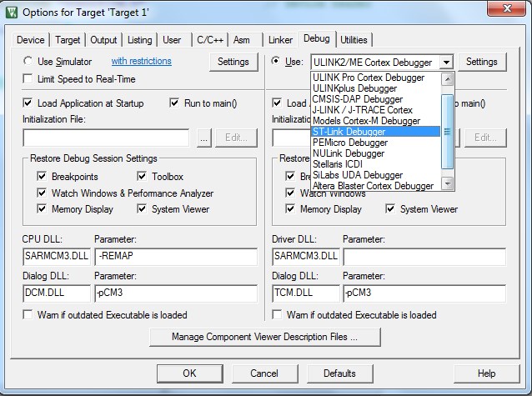The height and width of the screenshot is (396, 532).
Task: Browse for simulator initialization file (...)
Action: pos(204,138)
